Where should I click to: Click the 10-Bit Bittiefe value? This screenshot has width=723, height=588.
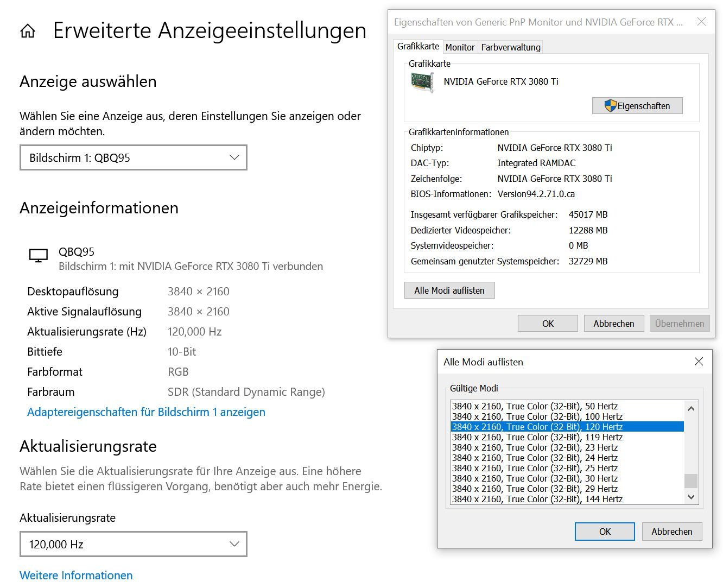[x=182, y=352]
